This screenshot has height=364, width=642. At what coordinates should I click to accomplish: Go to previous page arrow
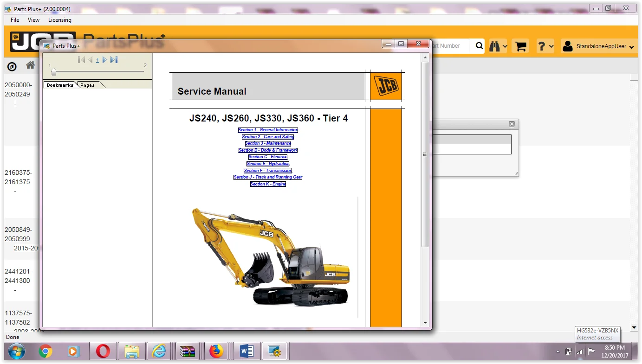click(x=91, y=60)
